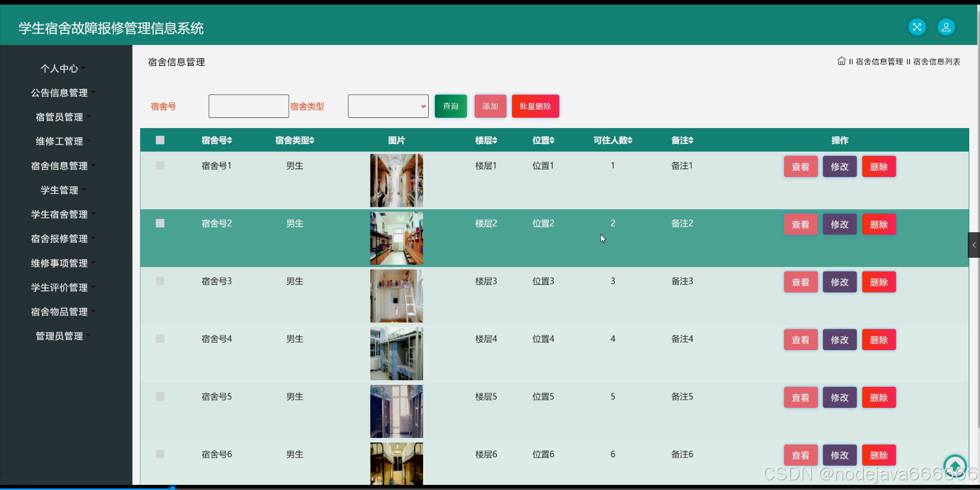Screen dimensions: 980x490
Task: Sort by 楼层 column header
Action: point(486,140)
